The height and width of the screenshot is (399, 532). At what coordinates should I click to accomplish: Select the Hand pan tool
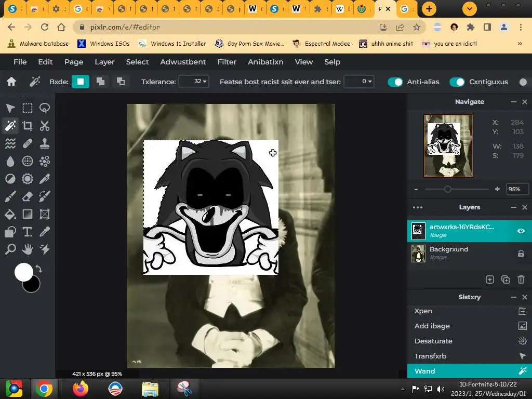pos(28,249)
